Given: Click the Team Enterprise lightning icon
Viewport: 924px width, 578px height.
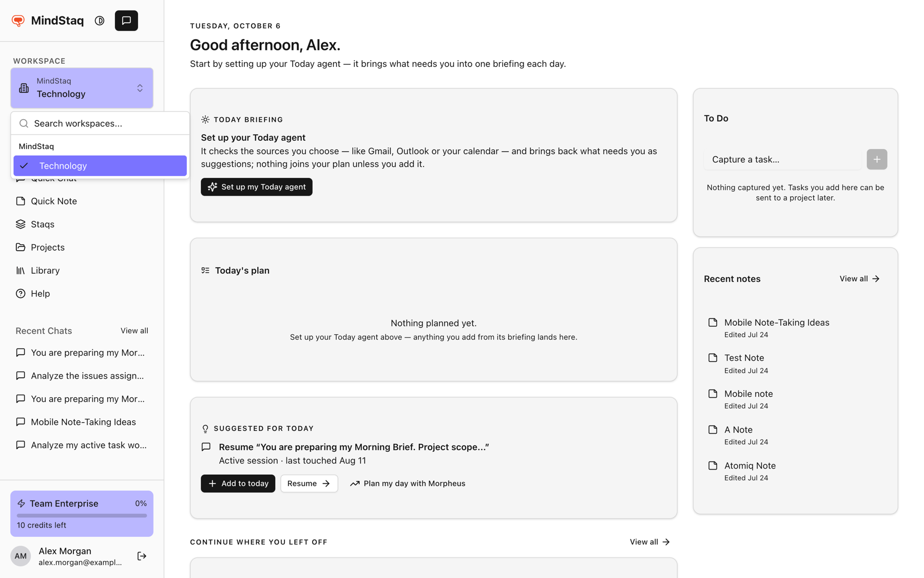Looking at the screenshot, I should (x=21, y=504).
